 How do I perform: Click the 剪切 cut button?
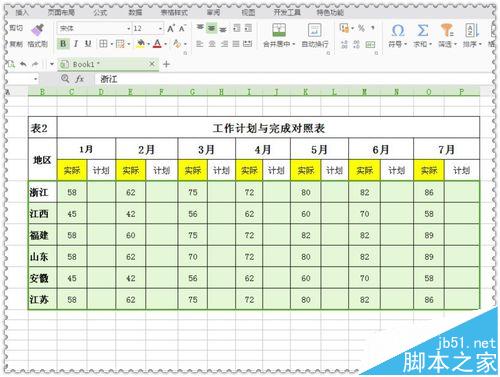(15, 28)
